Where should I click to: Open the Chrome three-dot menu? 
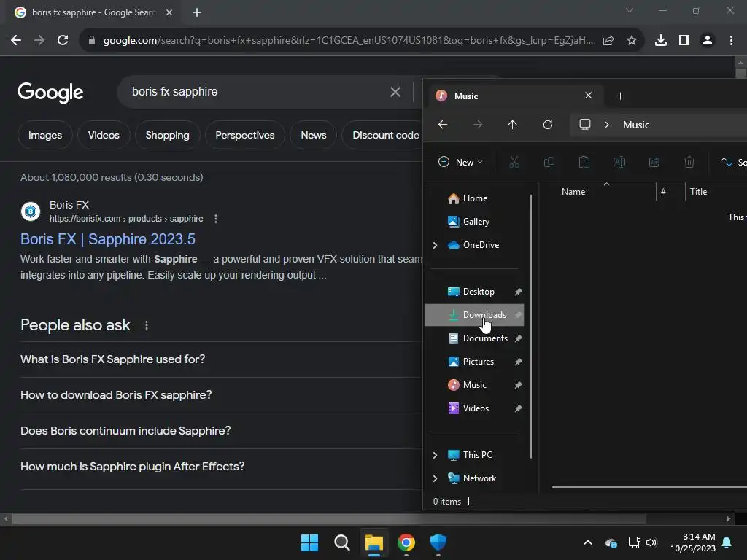[x=731, y=41]
